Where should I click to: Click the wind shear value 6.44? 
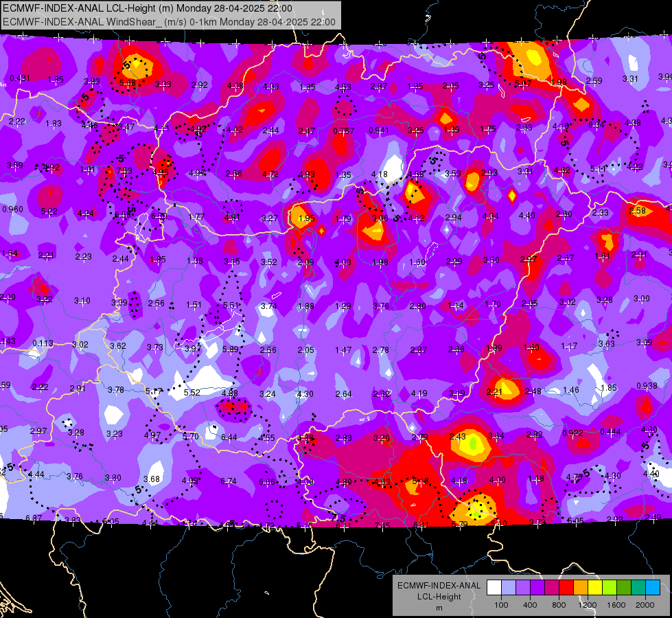(x=229, y=437)
